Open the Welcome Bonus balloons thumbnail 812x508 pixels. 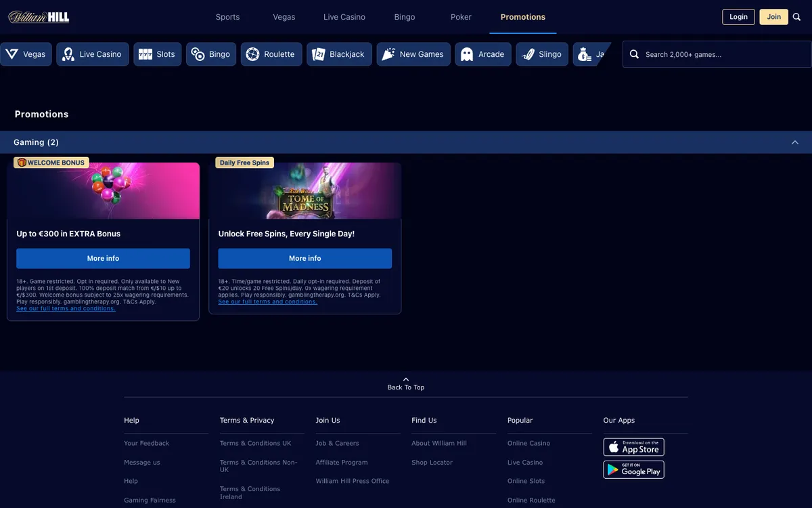[103, 191]
